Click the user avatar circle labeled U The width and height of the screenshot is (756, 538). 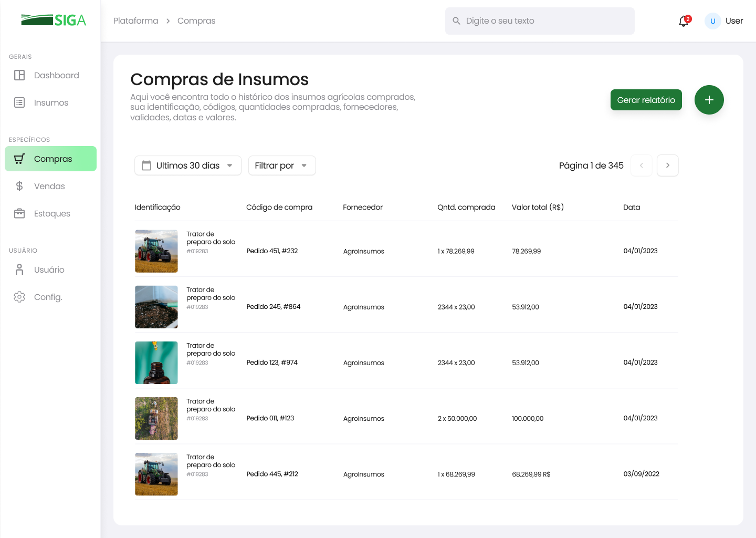point(712,21)
